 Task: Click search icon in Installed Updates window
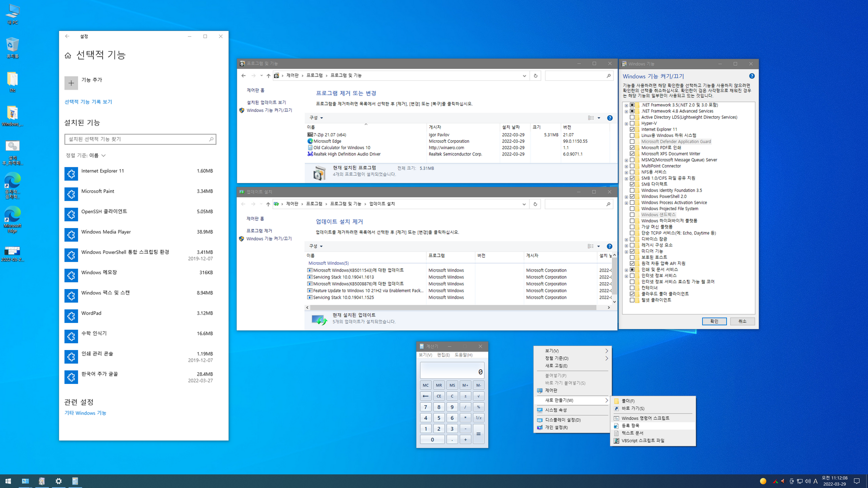pos(608,204)
